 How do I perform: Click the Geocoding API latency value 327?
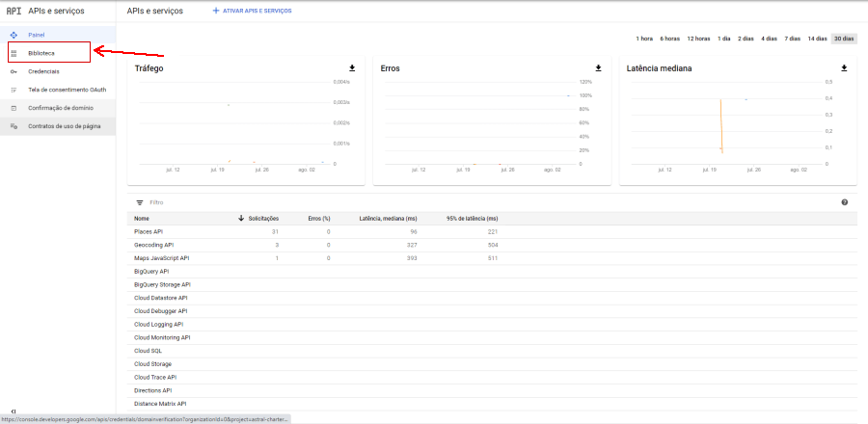413,245
